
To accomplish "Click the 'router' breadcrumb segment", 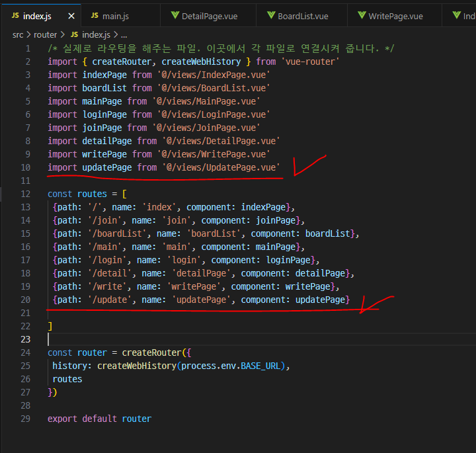I will (x=45, y=35).
